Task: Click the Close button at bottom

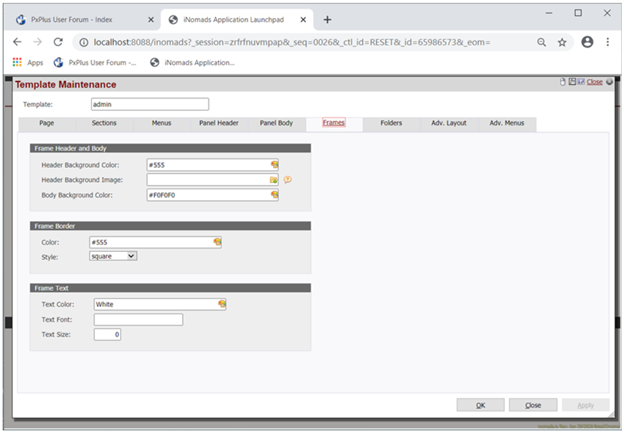Action: tap(532, 405)
